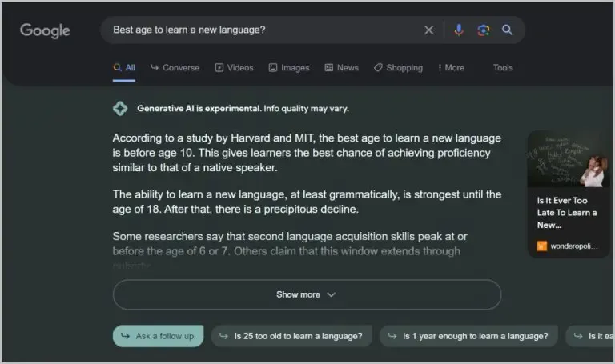Click the 'precipitous decline' paragraph

click(307, 202)
